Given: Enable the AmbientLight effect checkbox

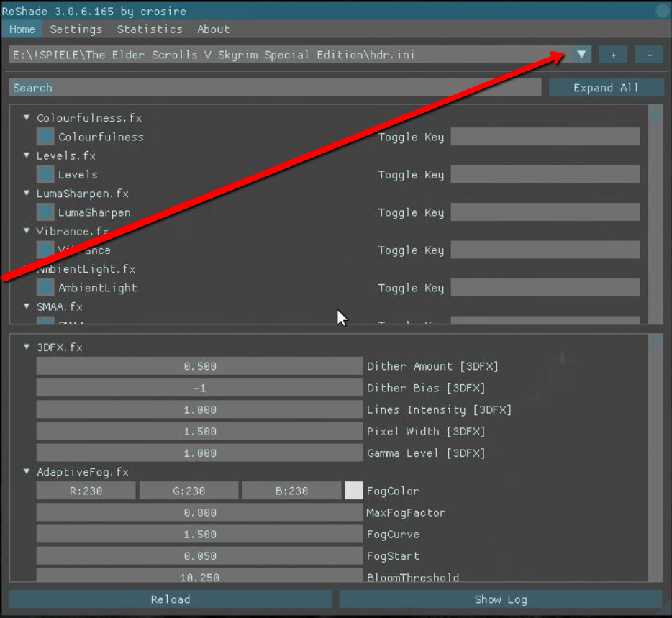Looking at the screenshot, I should pyautogui.click(x=46, y=288).
